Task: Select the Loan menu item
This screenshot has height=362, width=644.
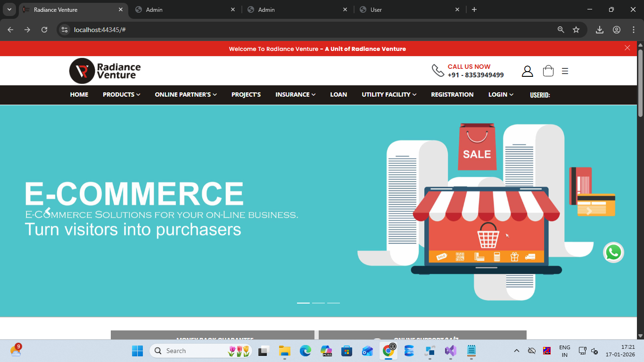Action: tap(339, 95)
